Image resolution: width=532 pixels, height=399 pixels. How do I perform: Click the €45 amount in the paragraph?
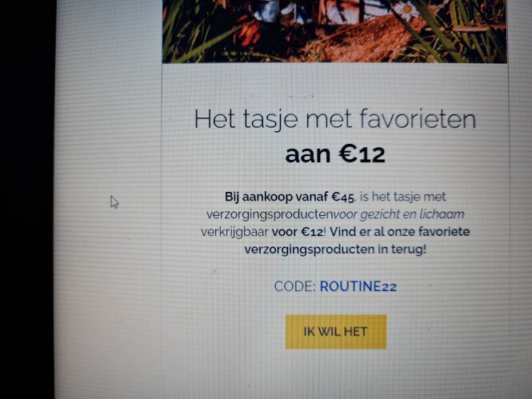coord(342,197)
